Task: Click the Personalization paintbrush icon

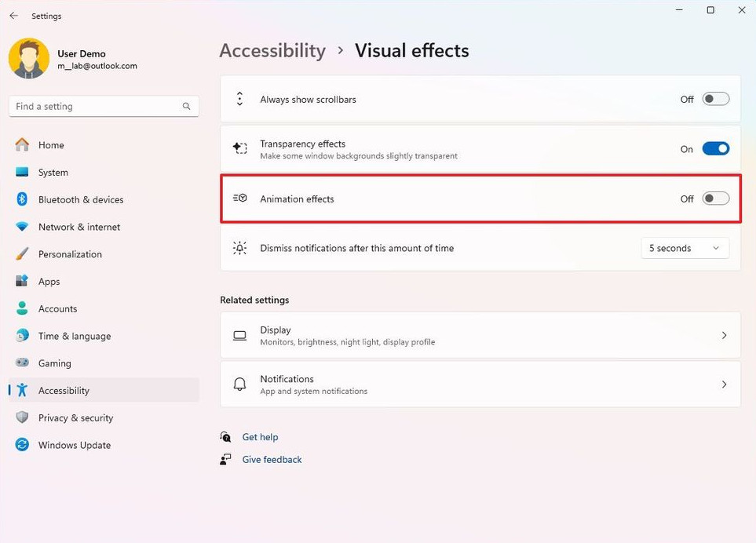Action: pyautogui.click(x=22, y=254)
